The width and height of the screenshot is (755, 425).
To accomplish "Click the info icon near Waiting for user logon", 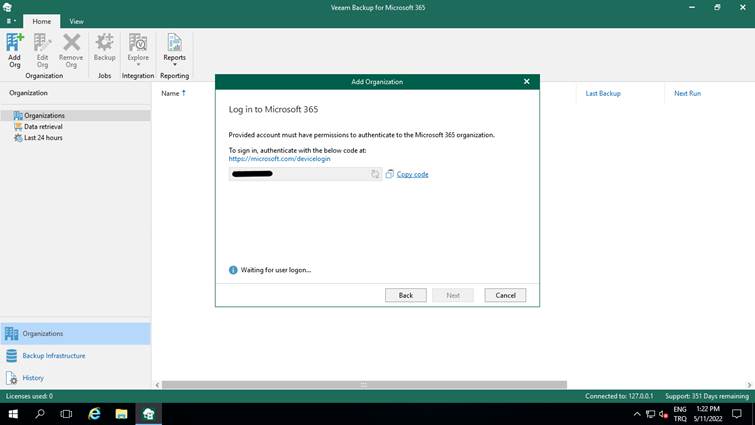I will (x=233, y=270).
